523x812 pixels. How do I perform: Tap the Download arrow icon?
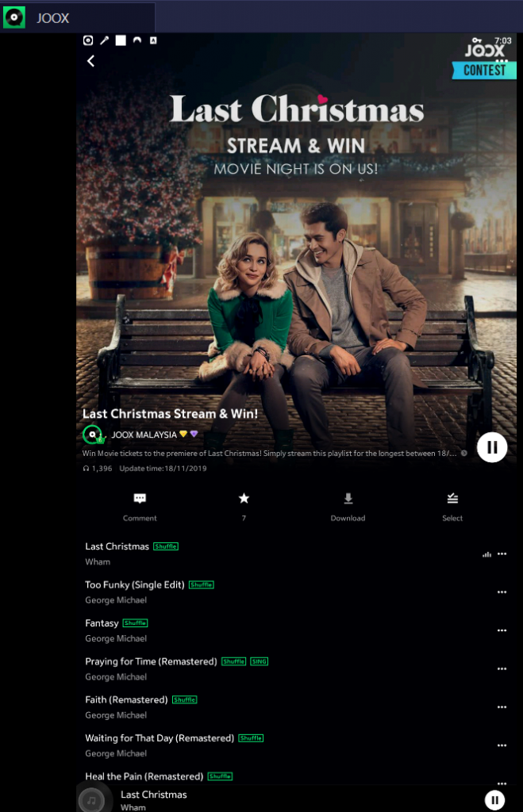click(348, 498)
